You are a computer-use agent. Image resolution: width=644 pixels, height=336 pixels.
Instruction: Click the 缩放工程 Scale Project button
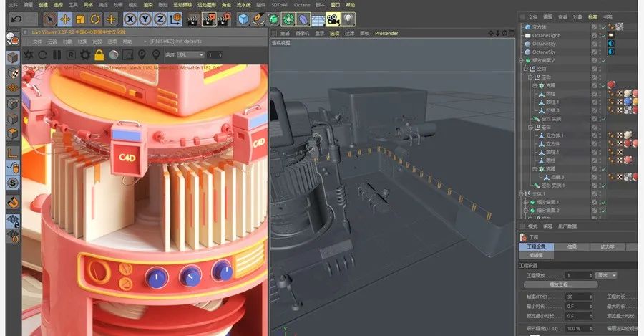(x=560, y=284)
